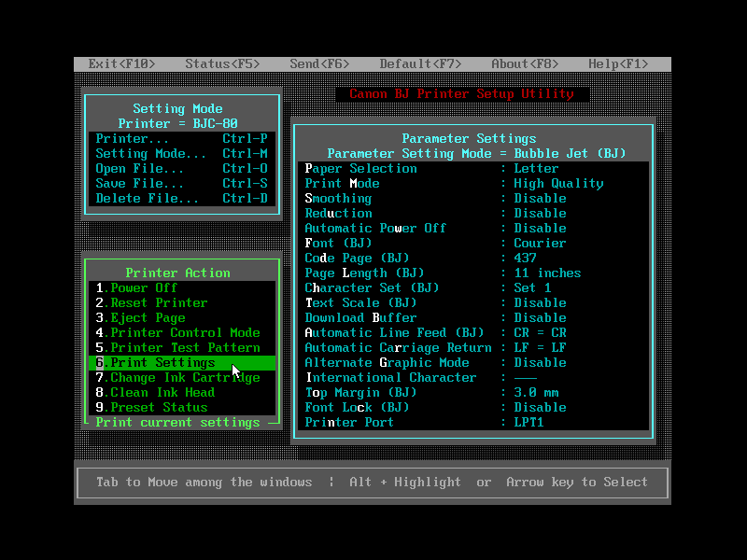Select the Paper Selection parameter row

(x=473, y=169)
